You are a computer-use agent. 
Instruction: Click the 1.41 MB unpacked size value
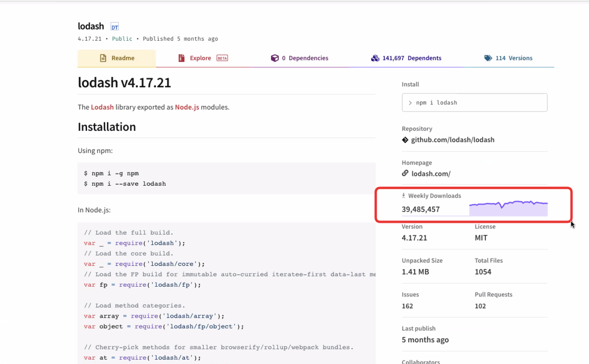click(415, 272)
